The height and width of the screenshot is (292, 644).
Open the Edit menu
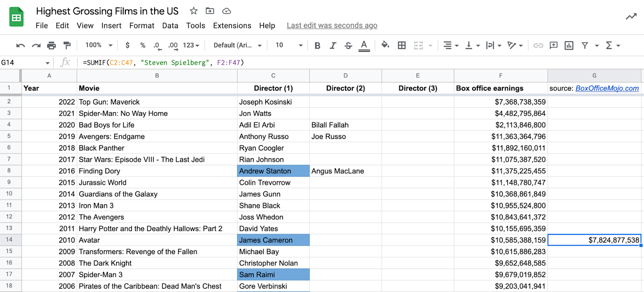pyautogui.click(x=62, y=26)
